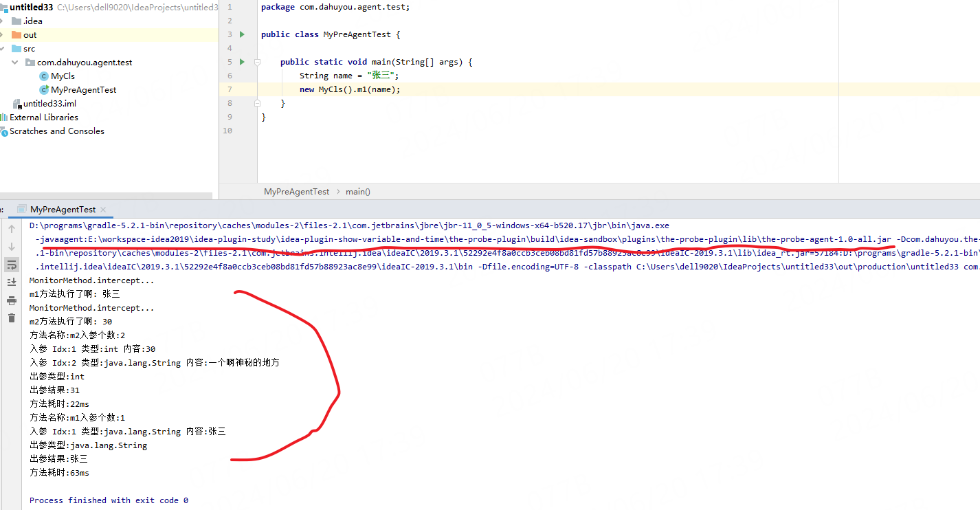The width and height of the screenshot is (980, 510).
Task: Collapse the com.dahuyou.agent.test package
Action: (x=15, y=63)
